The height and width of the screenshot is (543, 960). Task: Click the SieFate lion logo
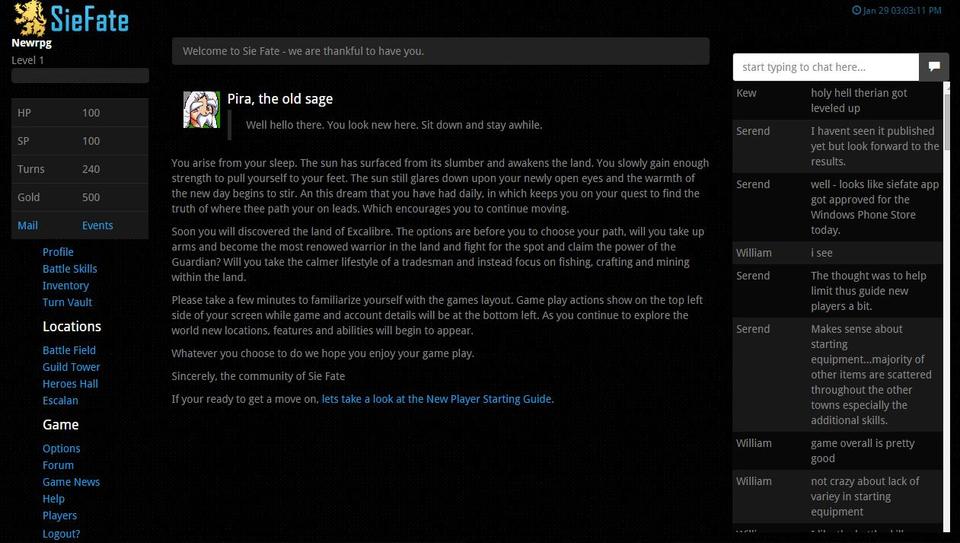(31, 18)
